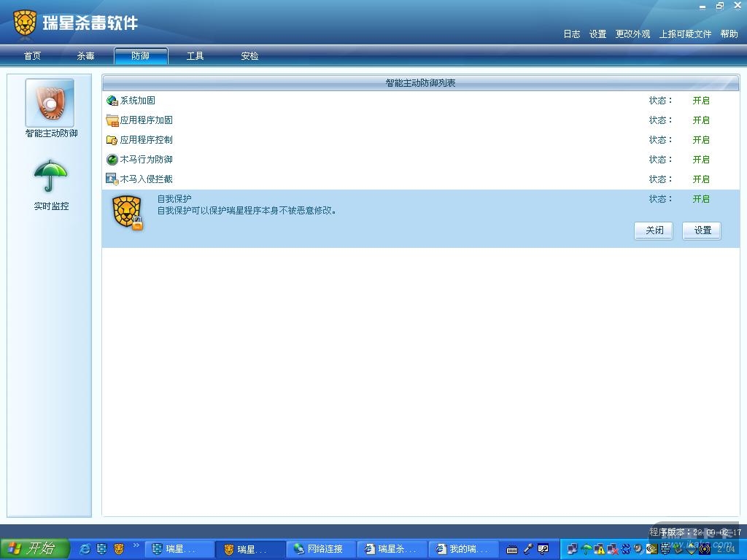The image size is (747, 560).
Task: Open 设置 in the top-right menu
Action: 597,34
